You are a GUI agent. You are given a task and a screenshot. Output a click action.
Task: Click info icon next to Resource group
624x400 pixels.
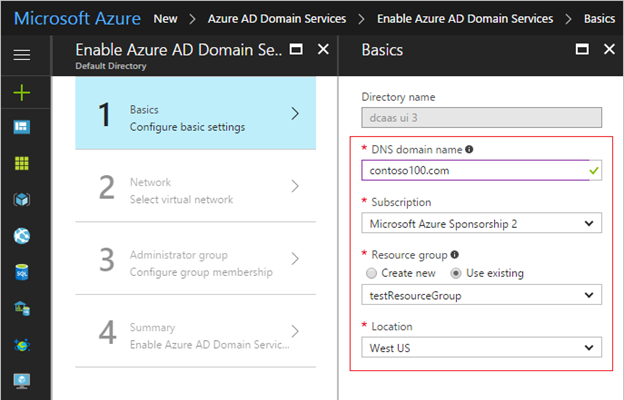click(x=455, y=254)
